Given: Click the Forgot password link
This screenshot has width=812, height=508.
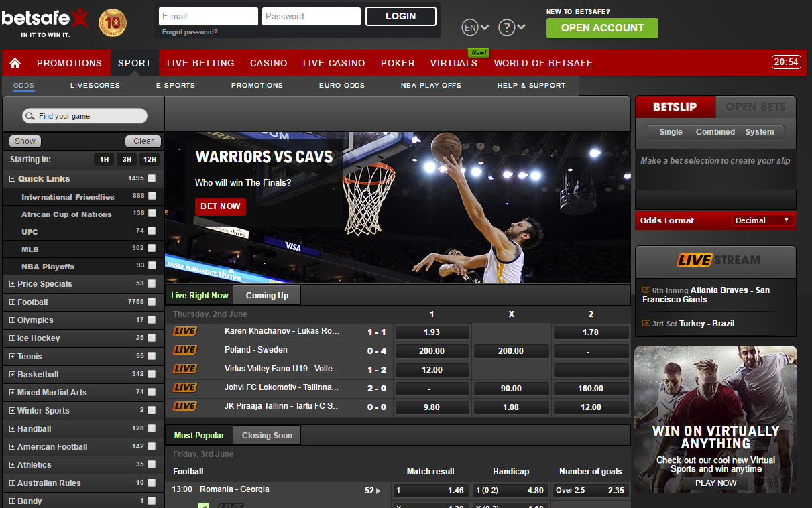Looking at the screenshot, I should [x=190, y=32].
